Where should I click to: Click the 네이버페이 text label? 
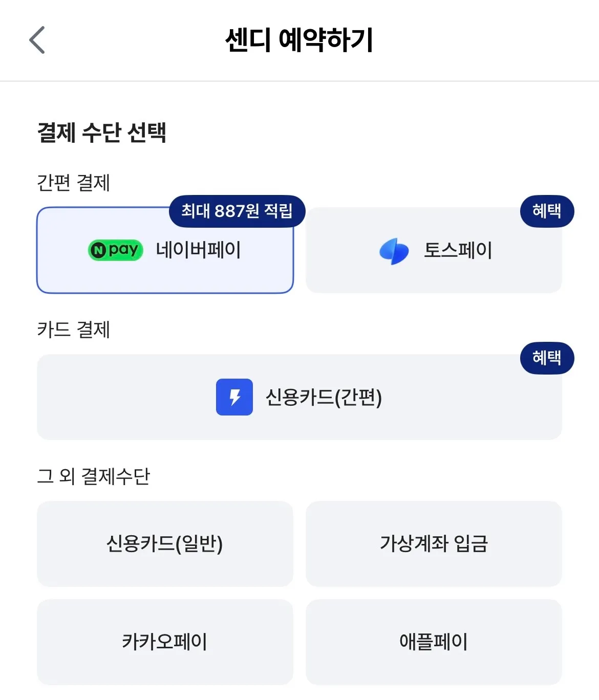[199, 250]
